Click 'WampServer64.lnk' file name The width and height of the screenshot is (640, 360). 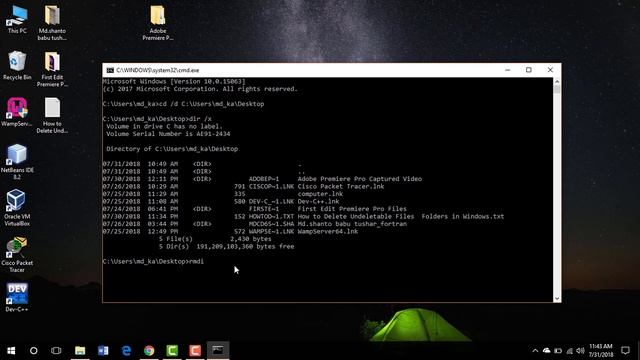coord(328,231)
